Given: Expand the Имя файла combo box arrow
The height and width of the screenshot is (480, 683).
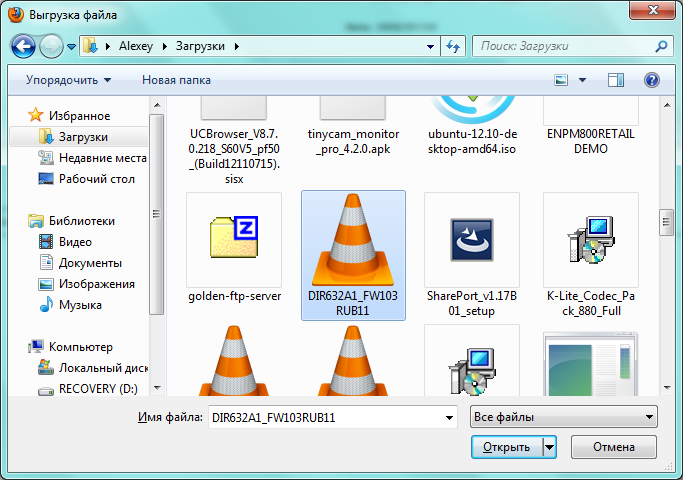Looking at the screenshot, I should (x=449, y=417).
